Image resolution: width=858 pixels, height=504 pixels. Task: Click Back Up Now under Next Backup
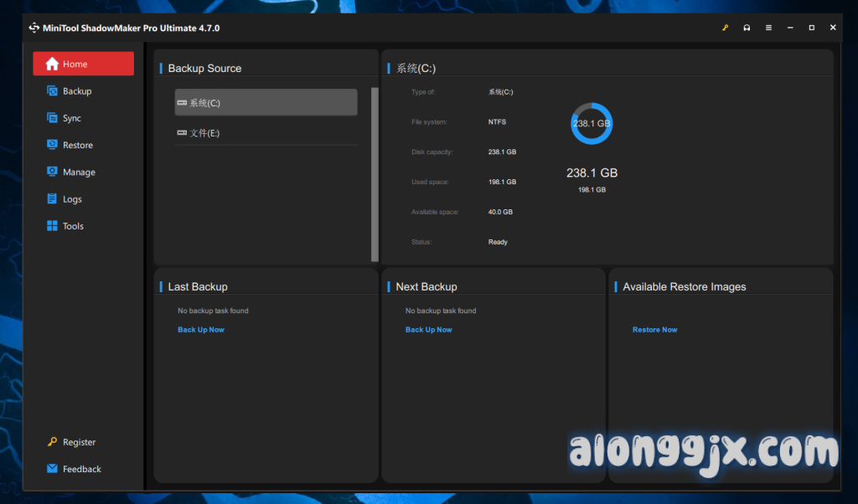tap(428, 330)
